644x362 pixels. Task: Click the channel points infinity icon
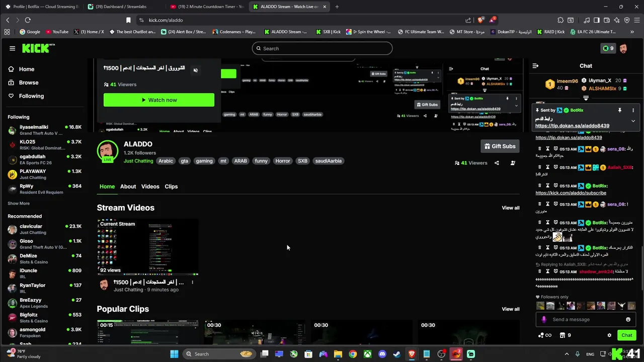pos(544,335)
